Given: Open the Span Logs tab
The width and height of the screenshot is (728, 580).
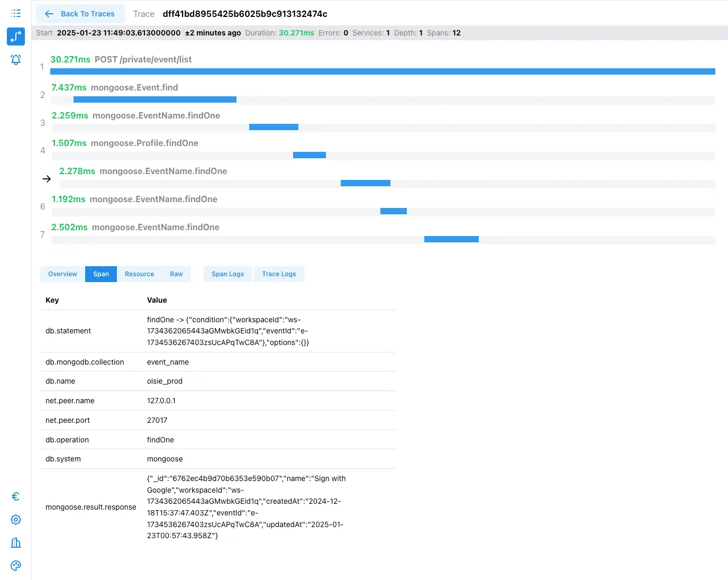Looking at the screenshot, I should click(x=227, y=274).
